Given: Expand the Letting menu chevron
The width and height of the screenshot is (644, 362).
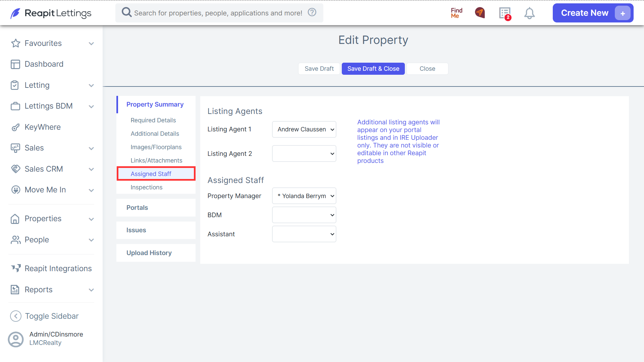Looking at the screenshot, I should point(91,85).
